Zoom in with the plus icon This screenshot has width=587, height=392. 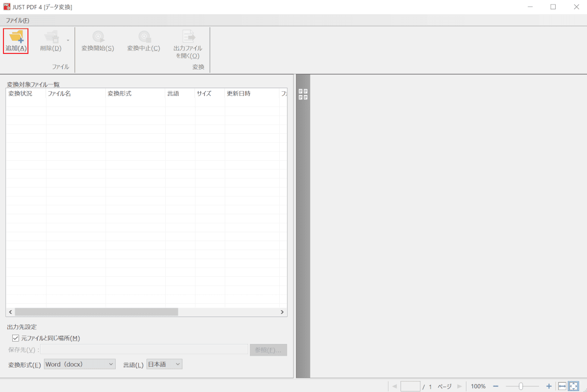point(549,387)
